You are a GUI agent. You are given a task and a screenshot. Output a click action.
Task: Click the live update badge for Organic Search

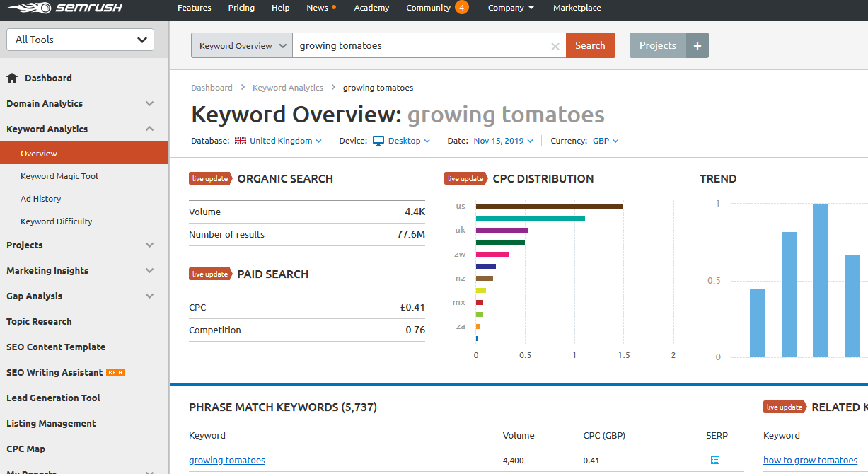[211, 178]
